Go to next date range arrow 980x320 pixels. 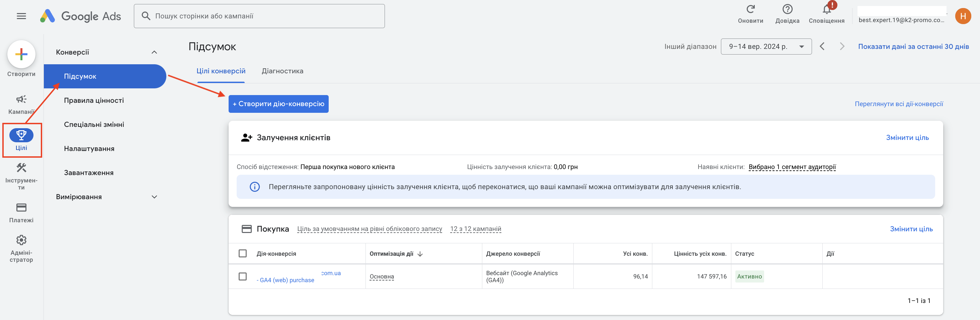pyautogui.click(x=842, y=47)
